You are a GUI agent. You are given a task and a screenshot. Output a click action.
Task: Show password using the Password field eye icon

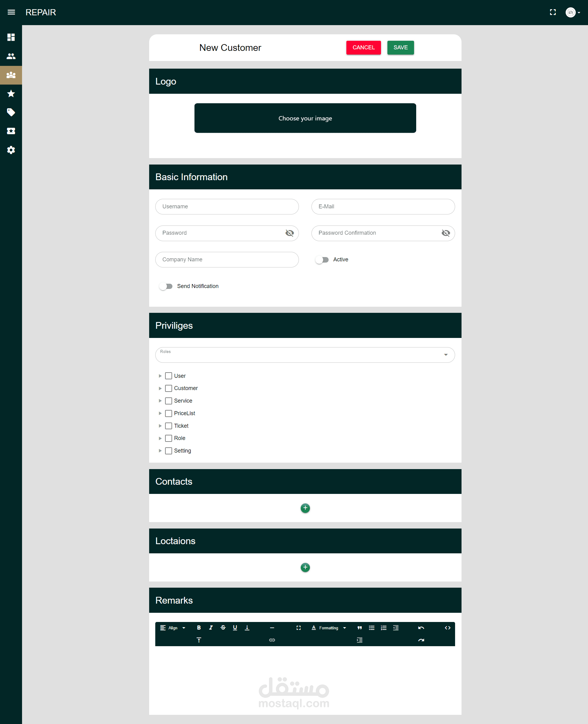(x=290, y=233)
